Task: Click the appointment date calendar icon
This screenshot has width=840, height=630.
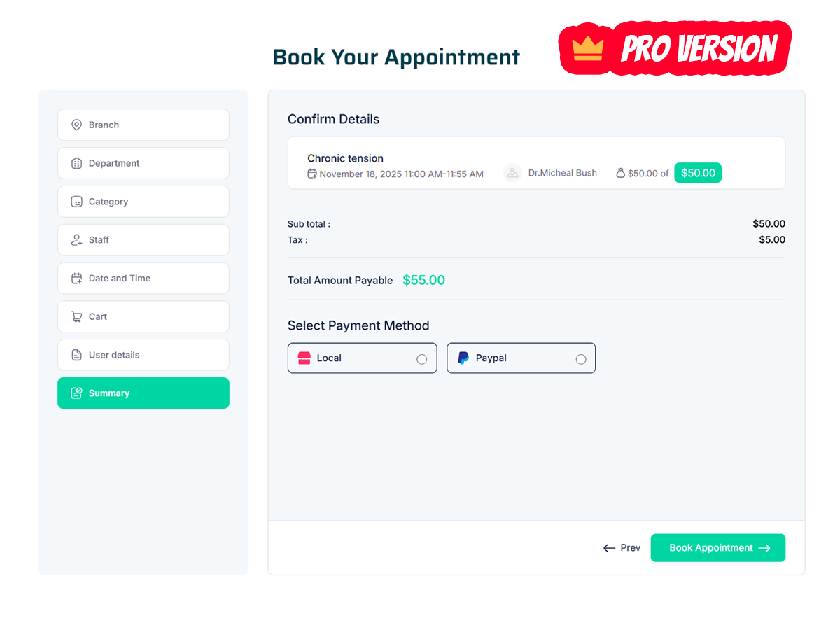Action: click(312, 174)
